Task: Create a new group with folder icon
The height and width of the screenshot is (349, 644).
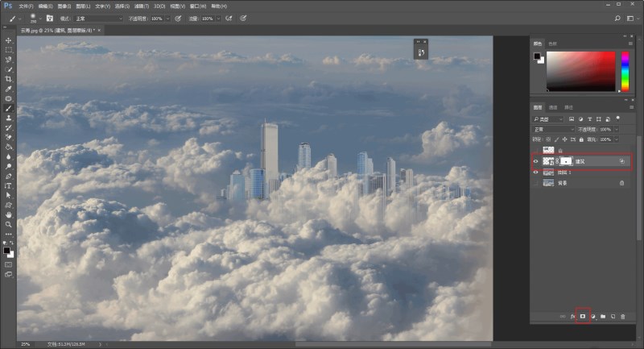Action: pyautogui.click(x=602, y=316)
